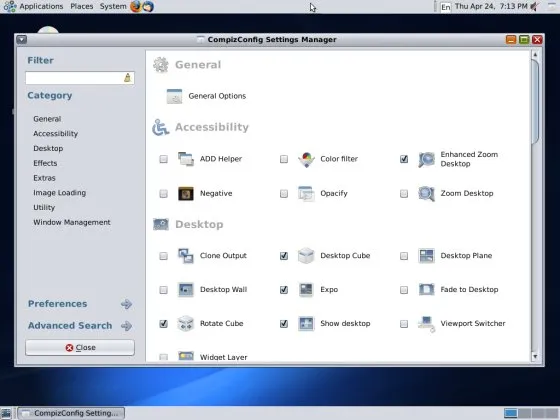The image size is (560, 420).
Task: Select the Rotate Cube plugin icon
Action: coord(186,324)
